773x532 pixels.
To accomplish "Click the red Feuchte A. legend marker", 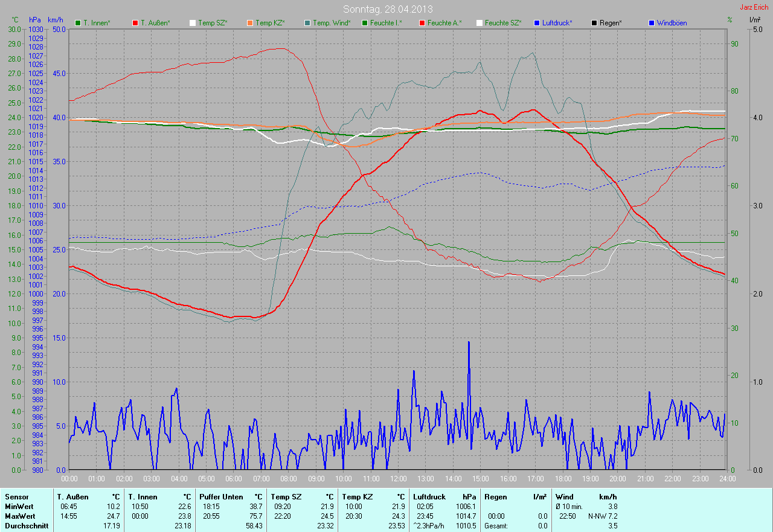I will [x=422, y=23].
